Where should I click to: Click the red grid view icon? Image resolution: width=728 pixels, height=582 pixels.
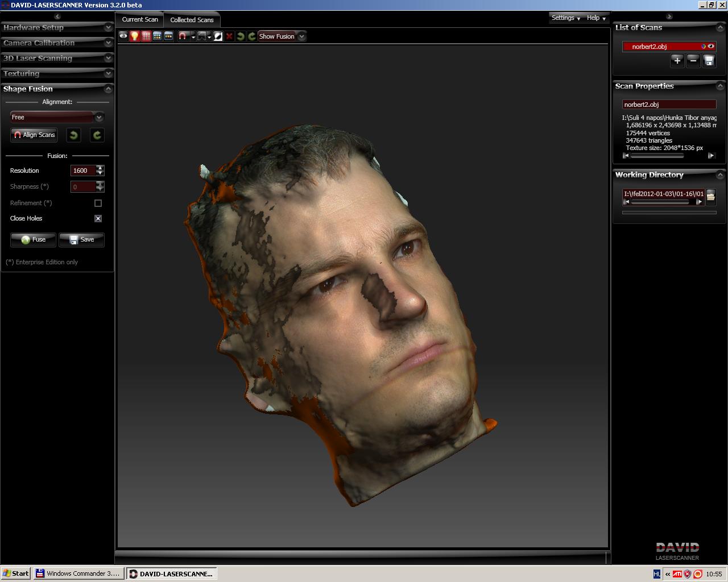146,36
